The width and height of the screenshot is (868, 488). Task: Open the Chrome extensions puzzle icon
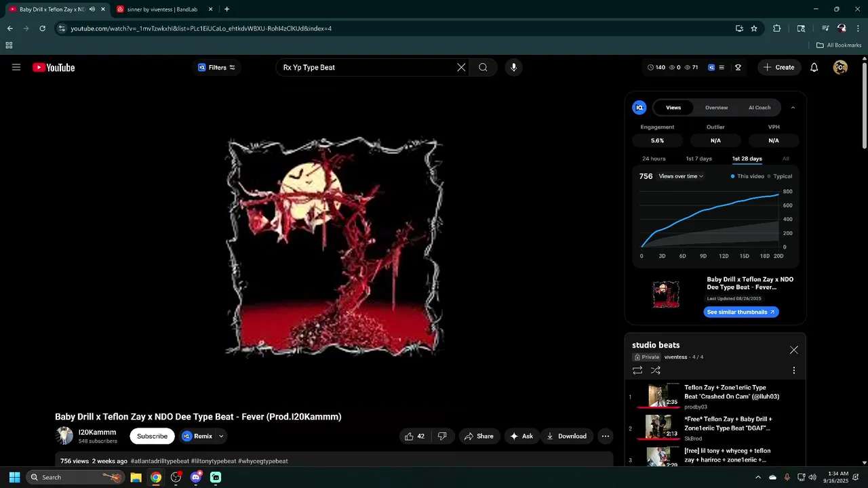pyautogui.click(x=777, y=28)
